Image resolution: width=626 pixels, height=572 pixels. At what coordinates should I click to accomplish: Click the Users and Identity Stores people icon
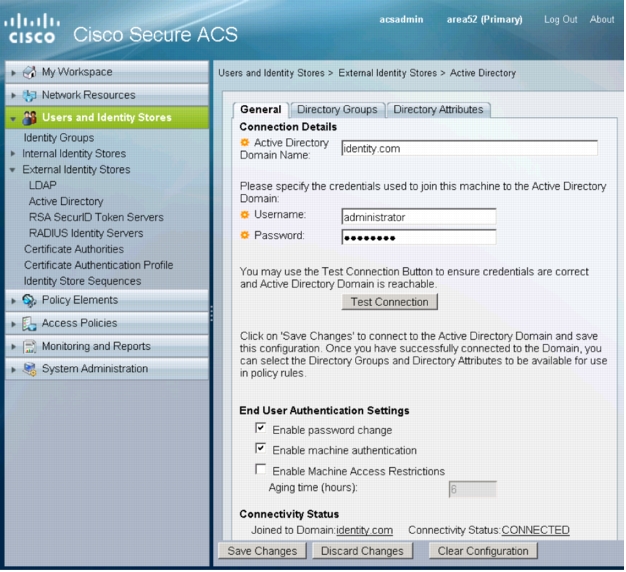click(x=29, y=118)
